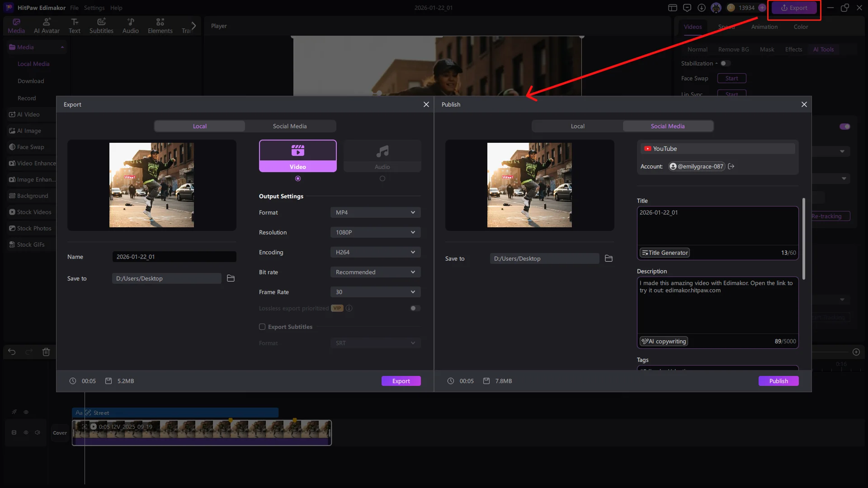Select Face Swap in the sidebar

pos(30,147)
